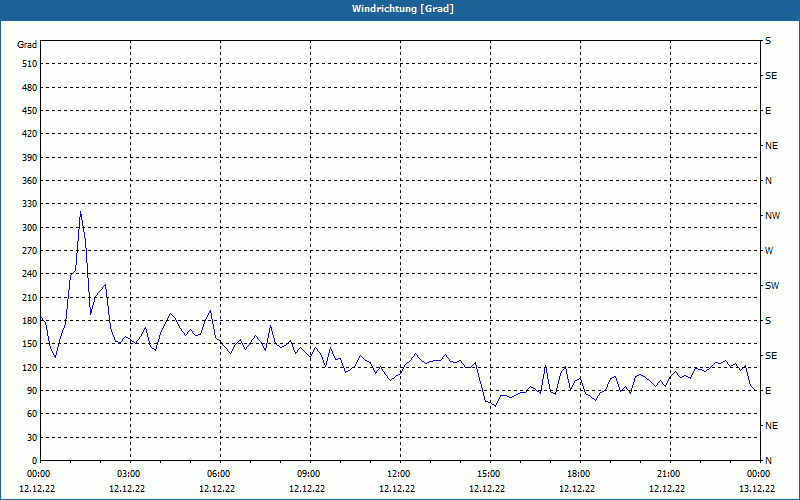Image resolution: width=800 pixels, height=500 pixels.
Task: Select the 330 y-axis value
Action: click(30, 204)
